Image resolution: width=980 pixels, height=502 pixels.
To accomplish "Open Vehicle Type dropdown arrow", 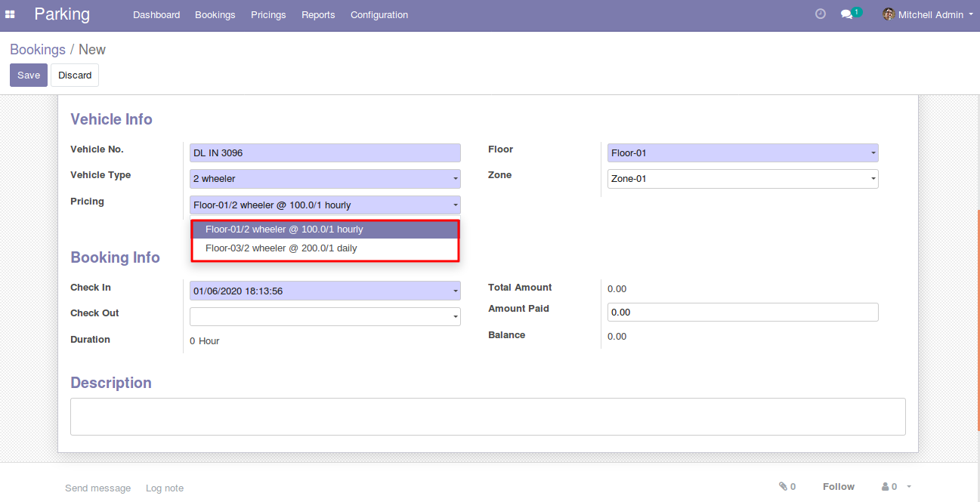I will click(456, 179).
